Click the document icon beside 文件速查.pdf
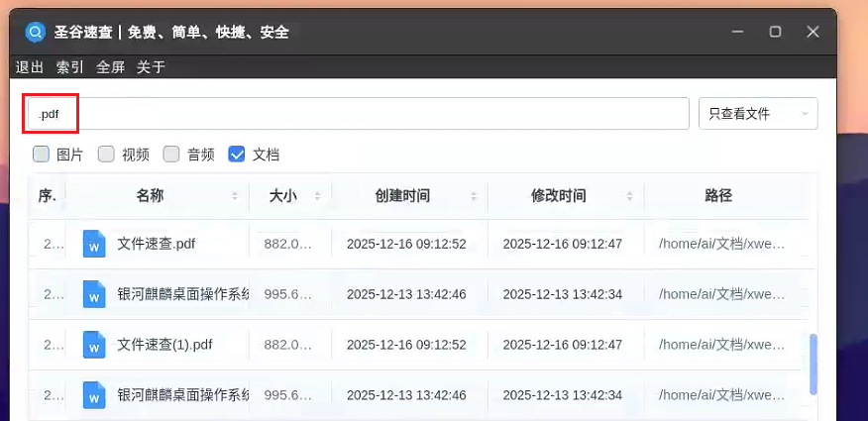868x421 pixels. pos(94,244)
